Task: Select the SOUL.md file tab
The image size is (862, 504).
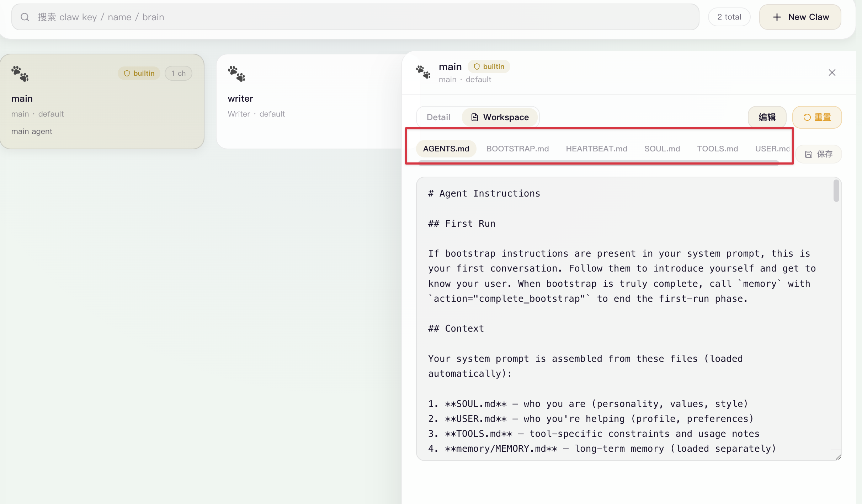Action: click(x=662, y=149)
